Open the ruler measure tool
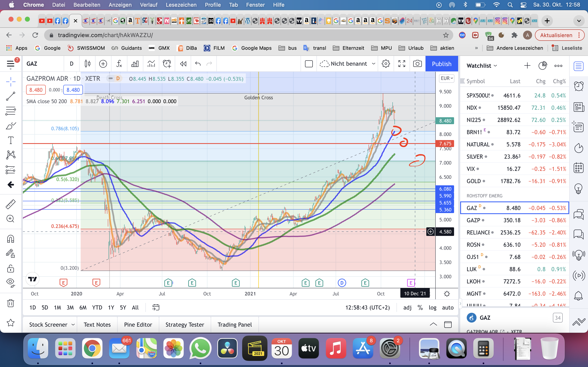Screen dimensions: 588x367 click(x=10, y=204)
